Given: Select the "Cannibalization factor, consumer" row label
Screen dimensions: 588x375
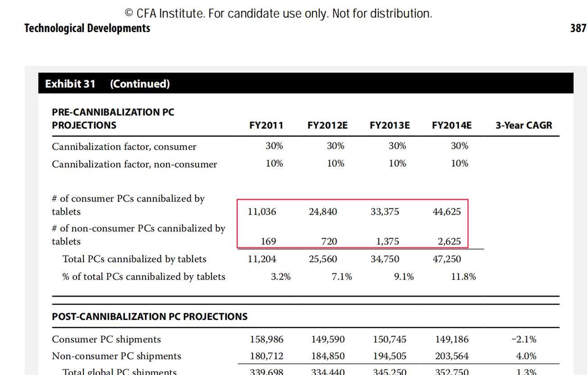Looking at the screenshot, I should pos(124,147).
